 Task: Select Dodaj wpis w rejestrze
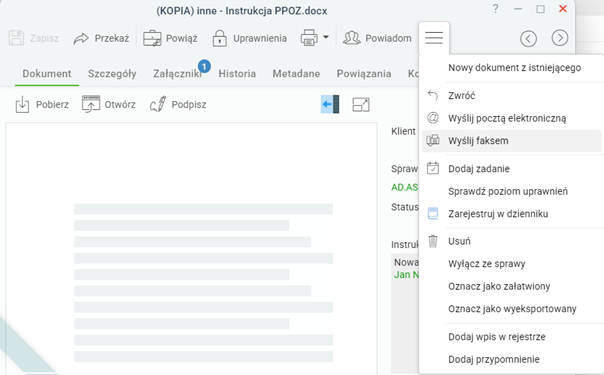click(x=497, y=336)
